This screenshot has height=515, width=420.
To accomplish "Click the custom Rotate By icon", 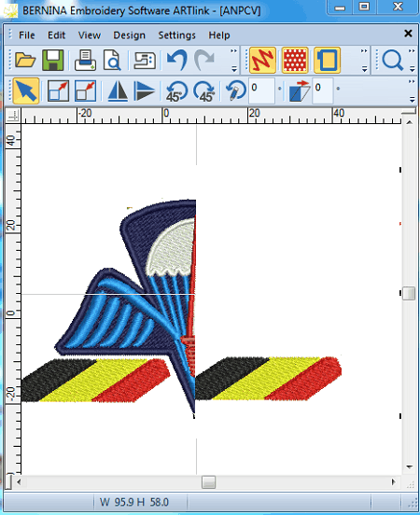I will pos(235,90).
